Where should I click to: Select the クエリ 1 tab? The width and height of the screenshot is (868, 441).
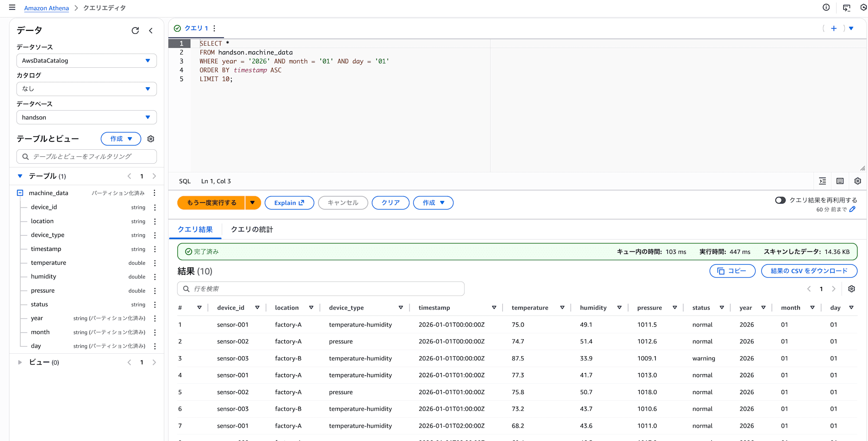coord(196,28)
